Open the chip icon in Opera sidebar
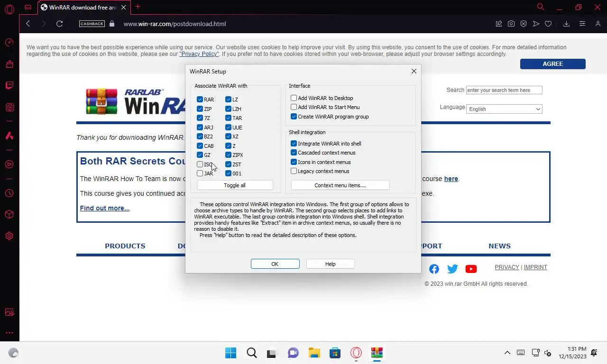 click(9, 108)
